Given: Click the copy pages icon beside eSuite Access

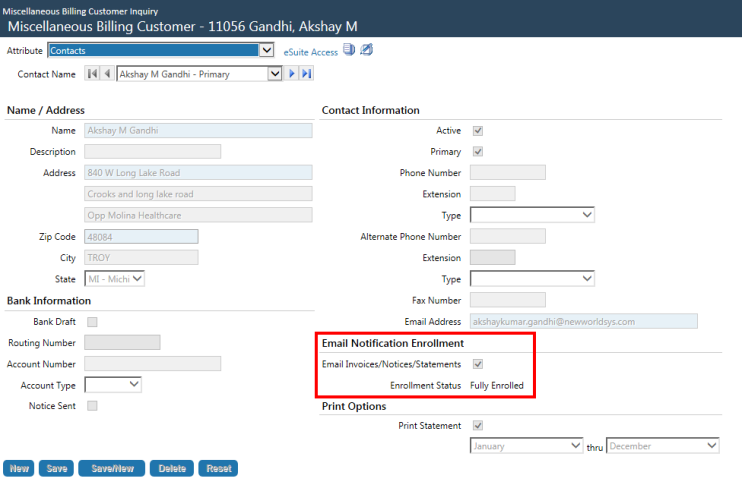Looking at the screenshot, I should coord(349,49).
